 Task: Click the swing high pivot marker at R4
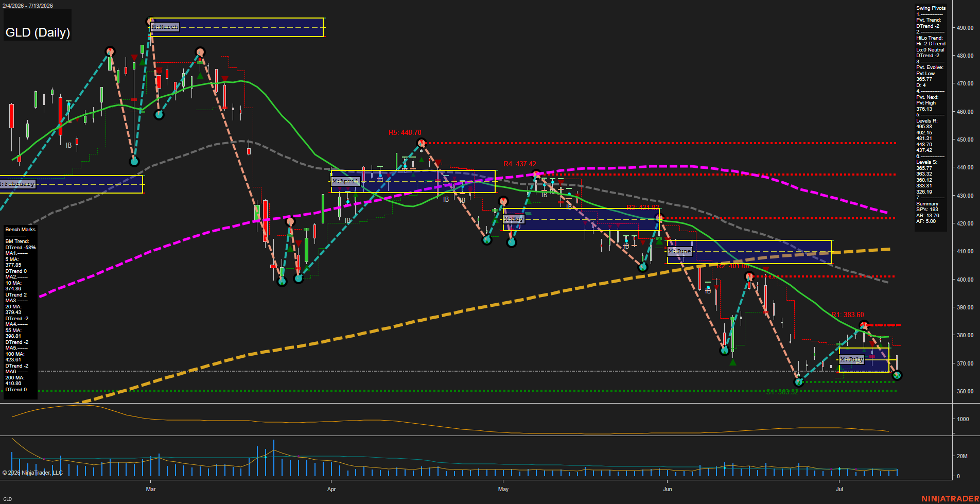[536, 174]
